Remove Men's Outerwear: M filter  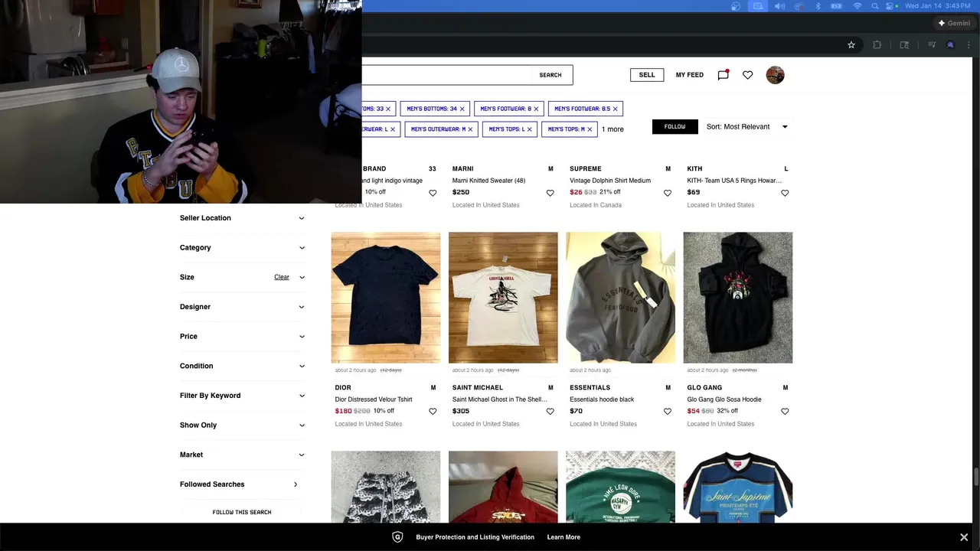[x=470, y=129]
